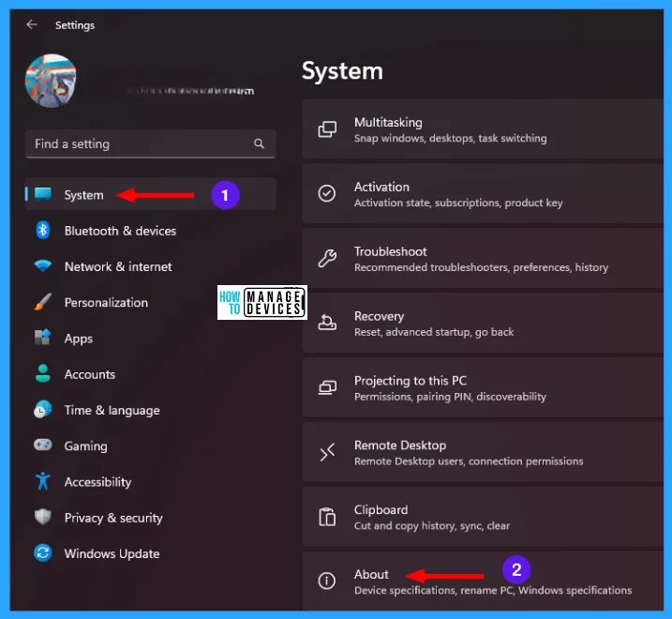This screenshot has width=672, height=619.
Task: Open the Troubleshoot settings card
Action: point(483,259)
